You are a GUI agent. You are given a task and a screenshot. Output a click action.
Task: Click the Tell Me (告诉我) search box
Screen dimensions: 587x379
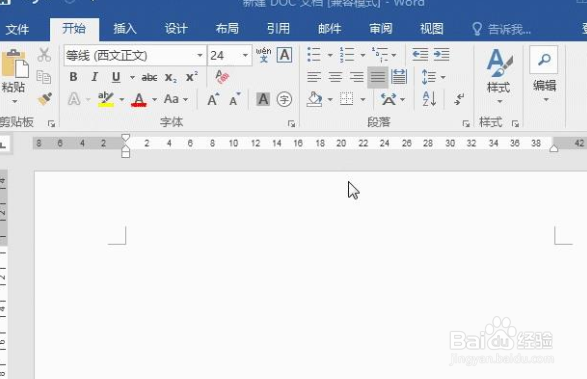pos(501,29)
